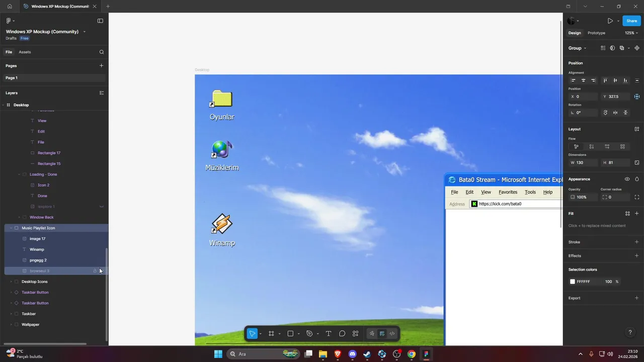The width and height of the screenshot is (644, 362).
Task: Open a new tab with plus
Action: (108, 7)
